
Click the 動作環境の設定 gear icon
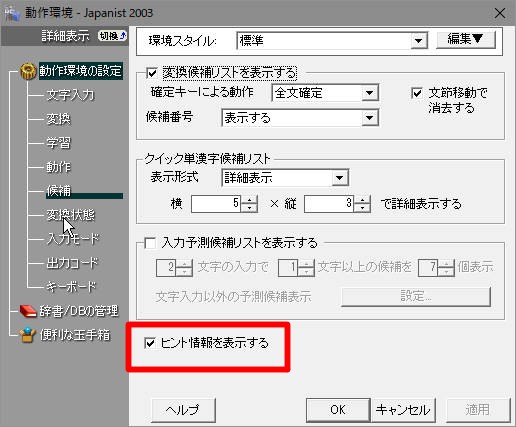[28, 71]
